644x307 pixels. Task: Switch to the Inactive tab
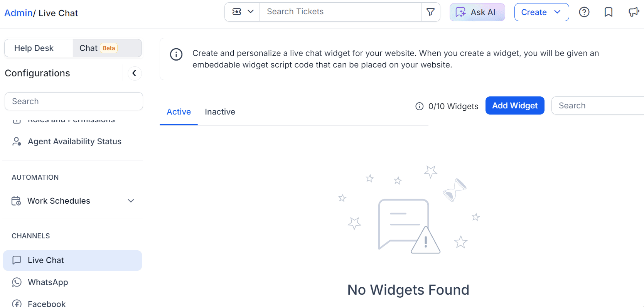(220, 112)
